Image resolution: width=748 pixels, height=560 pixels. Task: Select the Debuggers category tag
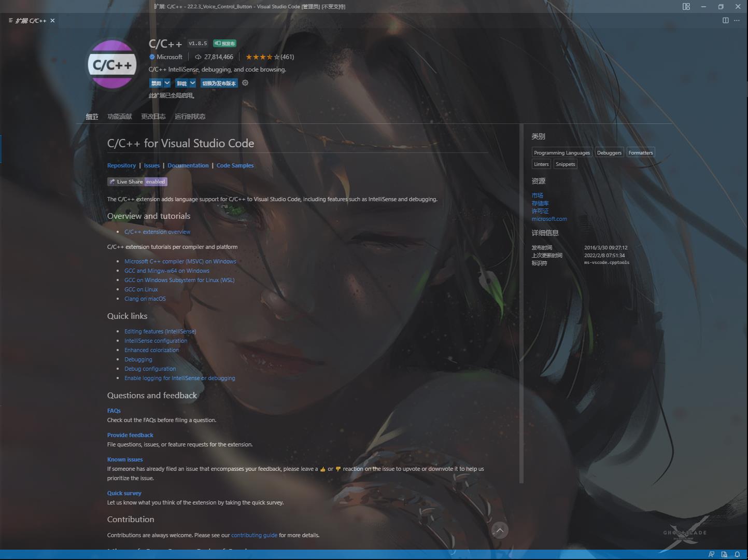pos(609,152)
